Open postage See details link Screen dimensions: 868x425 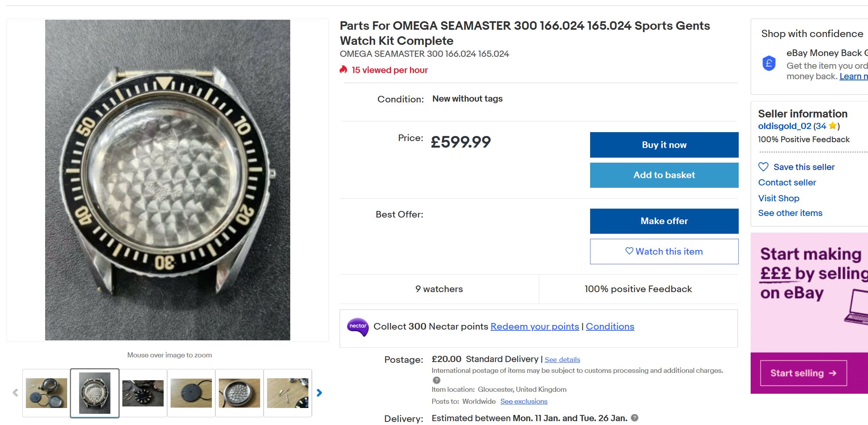(x=562, y=360)
